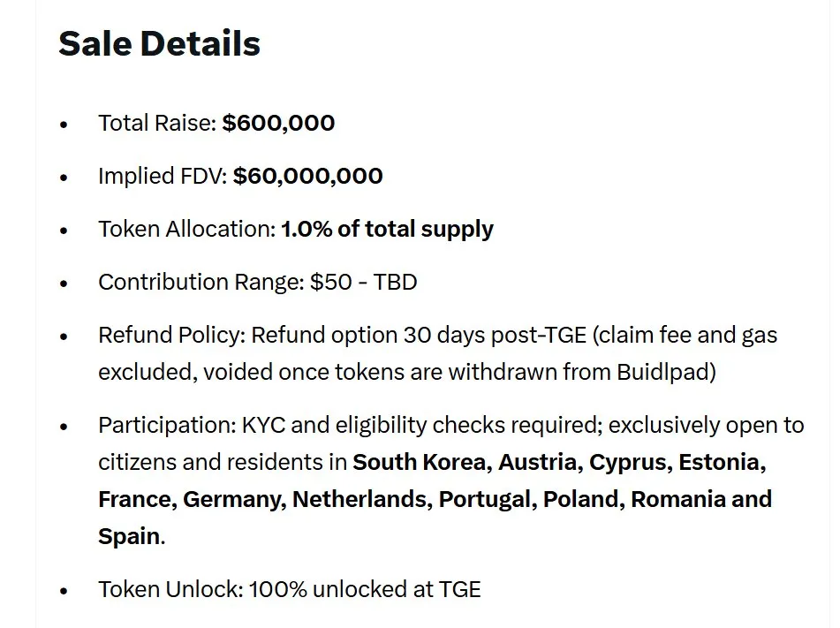The image size is (840, 628).
Task: Click the bold word "Spain"
Action: 129,536
